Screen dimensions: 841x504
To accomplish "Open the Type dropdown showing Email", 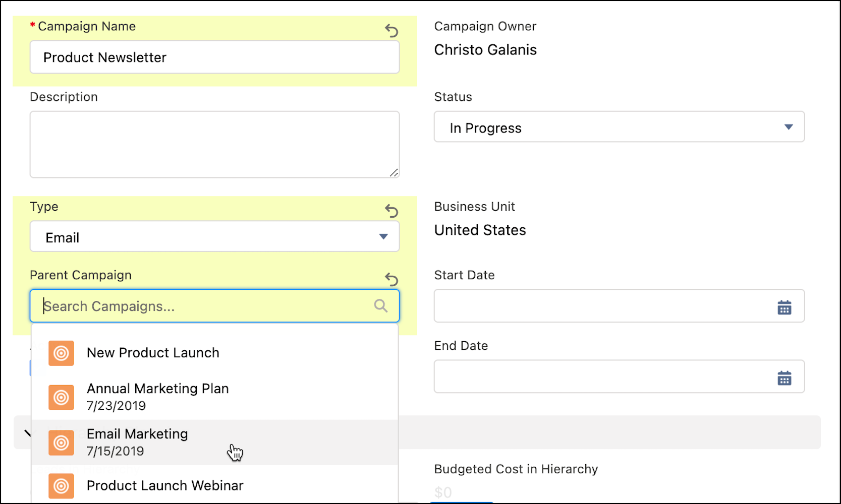I will pyautogui.click(x=383, y=236).
